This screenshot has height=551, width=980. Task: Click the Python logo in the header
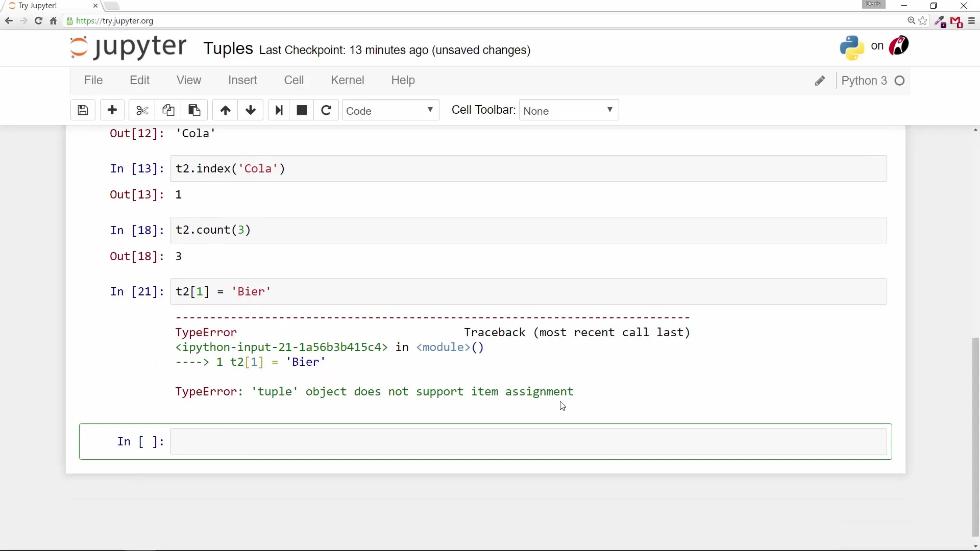[852, 47]
